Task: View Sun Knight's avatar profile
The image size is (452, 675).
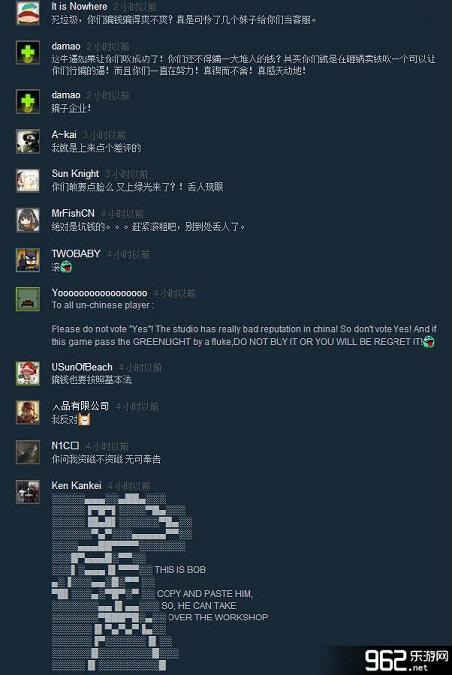Action: [x=28, y=180]
